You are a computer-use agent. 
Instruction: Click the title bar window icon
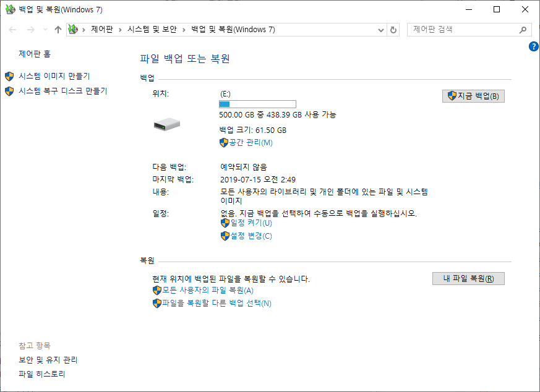(x=11, y=9)
